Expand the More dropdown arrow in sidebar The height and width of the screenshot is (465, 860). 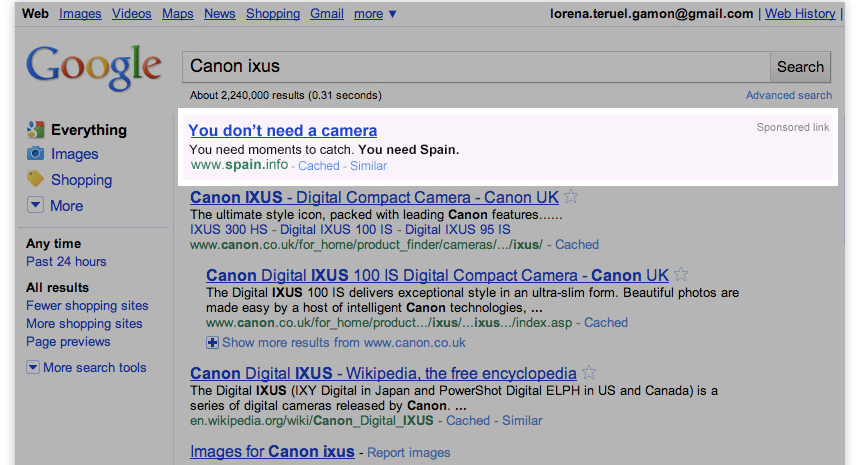coord(35,205)
